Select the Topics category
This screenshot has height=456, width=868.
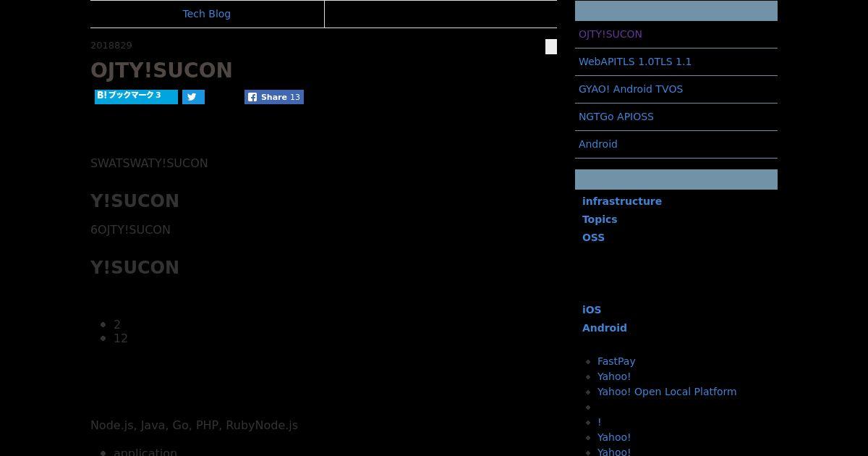tap(600, 219)
